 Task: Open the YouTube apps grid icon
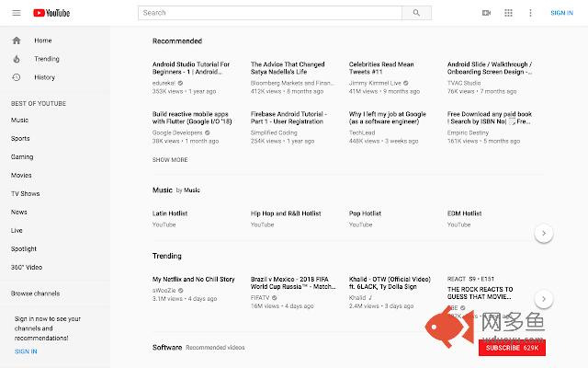(x=508, y=13)
